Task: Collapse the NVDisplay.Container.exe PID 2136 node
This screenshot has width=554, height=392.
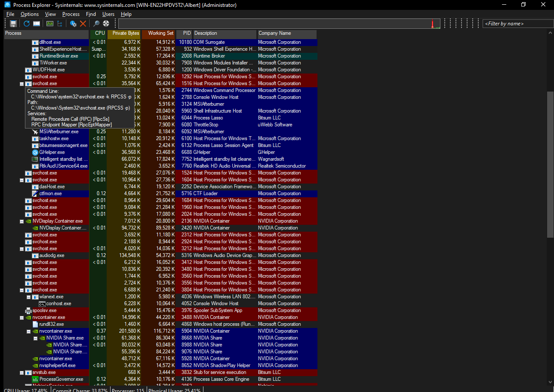Action: pos(22,221)
